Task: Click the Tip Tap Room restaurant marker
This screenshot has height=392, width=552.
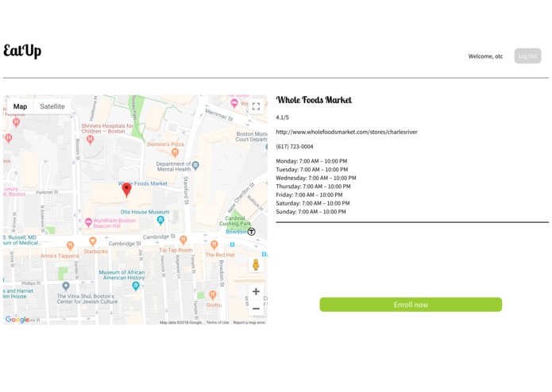Action: [183, 240]
